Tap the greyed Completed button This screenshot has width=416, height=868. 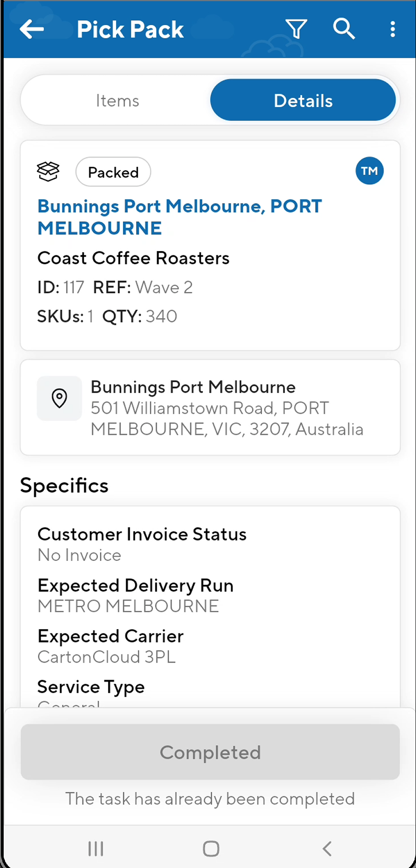pos(210,752)
